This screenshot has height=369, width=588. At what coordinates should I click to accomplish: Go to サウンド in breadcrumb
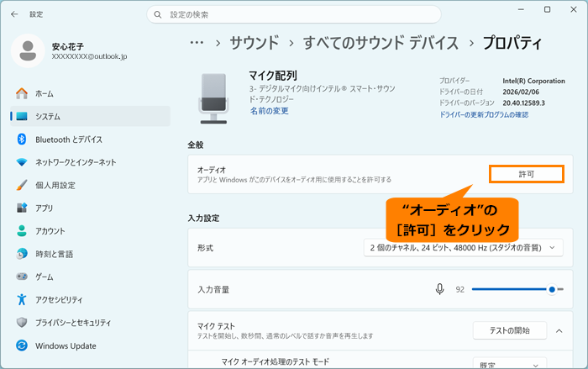pyautogui.click(x=255, y=43)
